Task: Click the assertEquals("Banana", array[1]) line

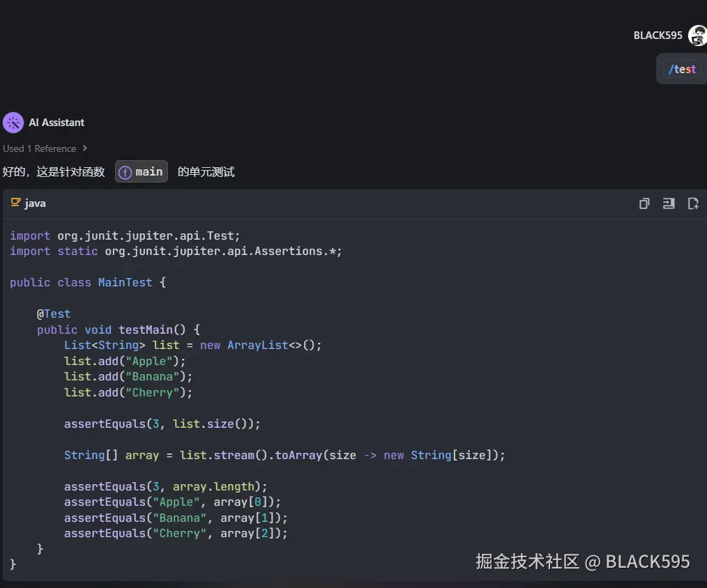Action: click(x=176, y=518)
